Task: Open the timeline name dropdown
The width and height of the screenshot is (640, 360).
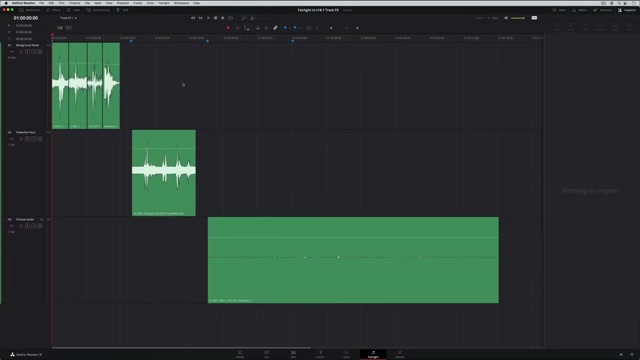Action: pyautogui.click(x=69, y=18)
